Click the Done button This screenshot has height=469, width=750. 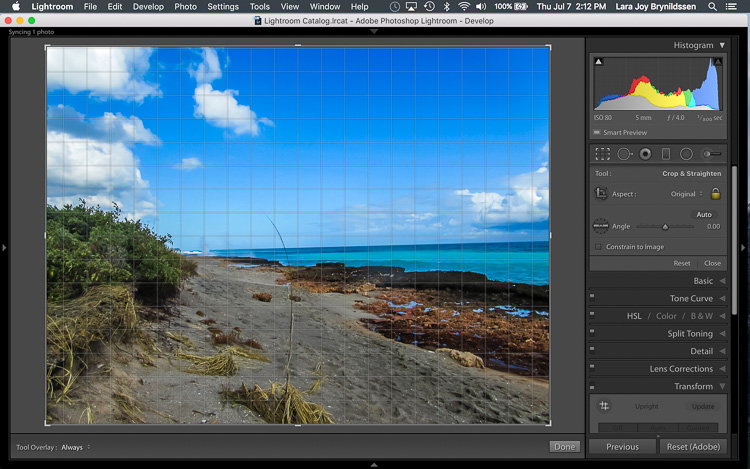coord(564,447)
